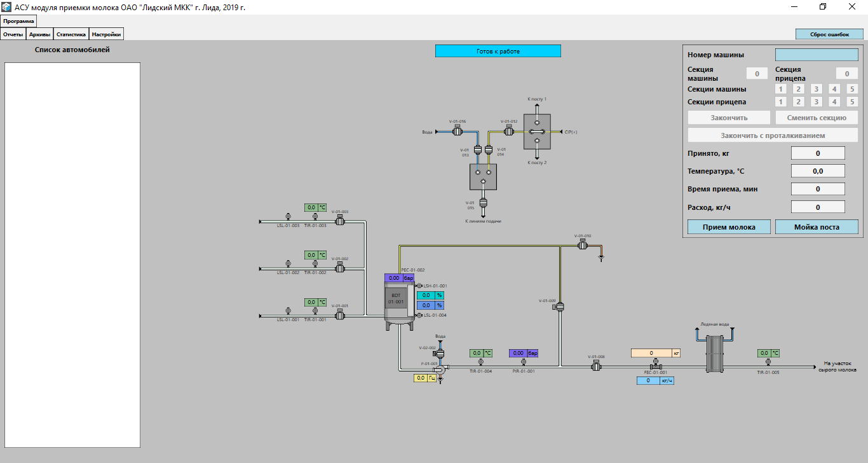Open the Программа menu
This screenshot has width=868, height=463.
(x=18, y=21)
